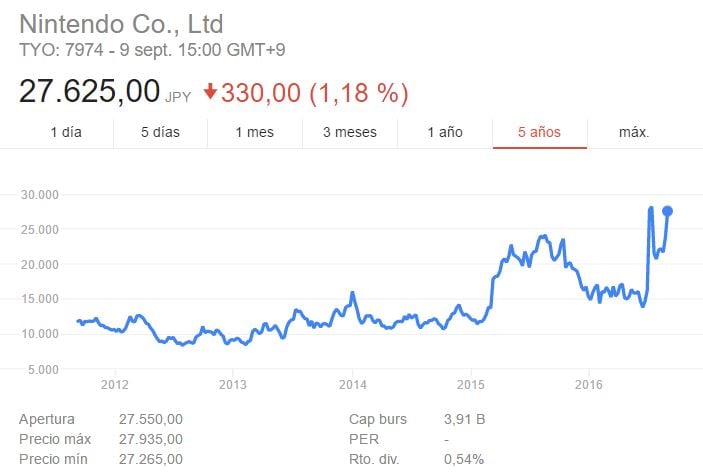Select the 1 día time range tab
This screenshot has height=475, width=703.
[x=65, y=132]
